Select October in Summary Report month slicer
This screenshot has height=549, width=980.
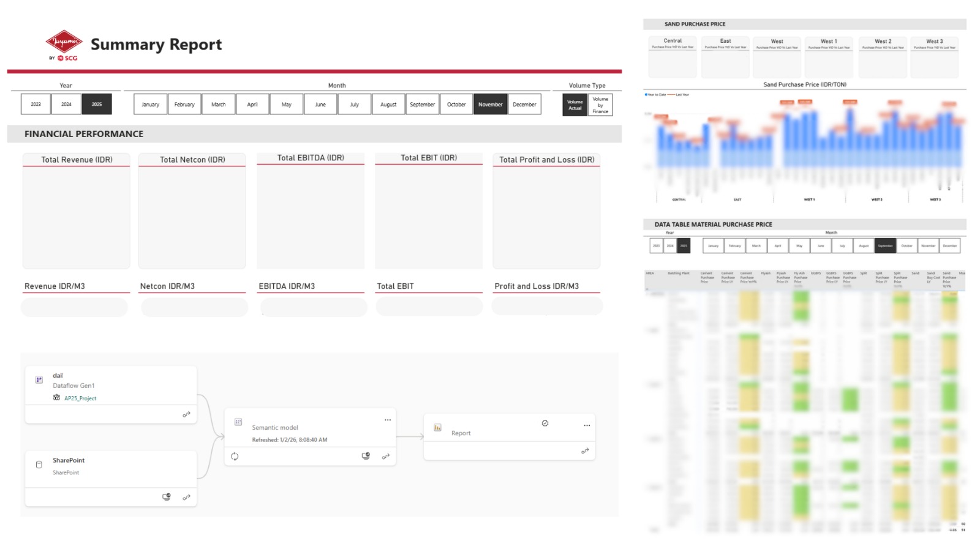(456, 104)
